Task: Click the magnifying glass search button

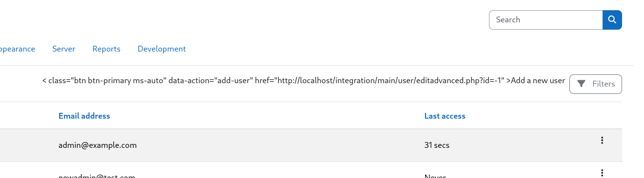Action: click(612, 20)
